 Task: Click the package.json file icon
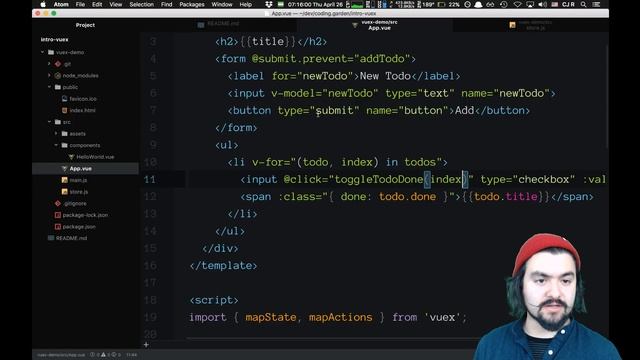(x=58, y=227)
